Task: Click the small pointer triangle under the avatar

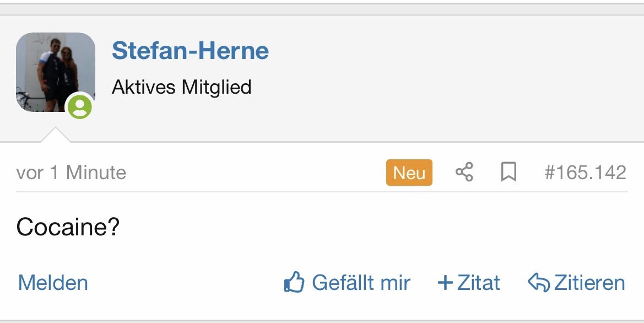Action: [x=56, y=136]
